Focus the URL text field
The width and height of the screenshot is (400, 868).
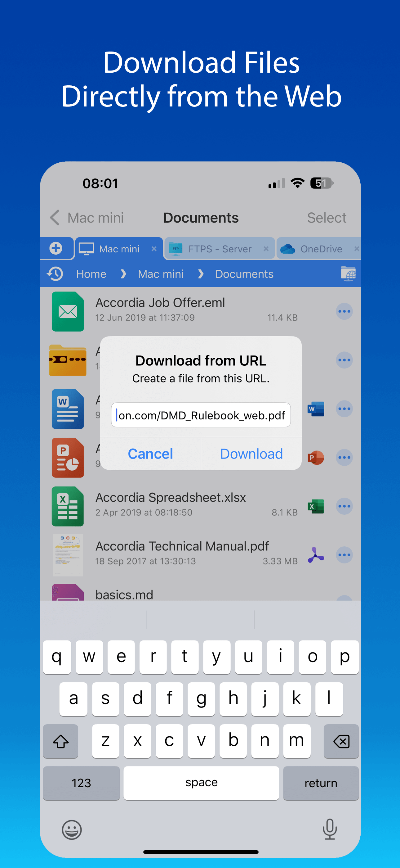point(201,415)
